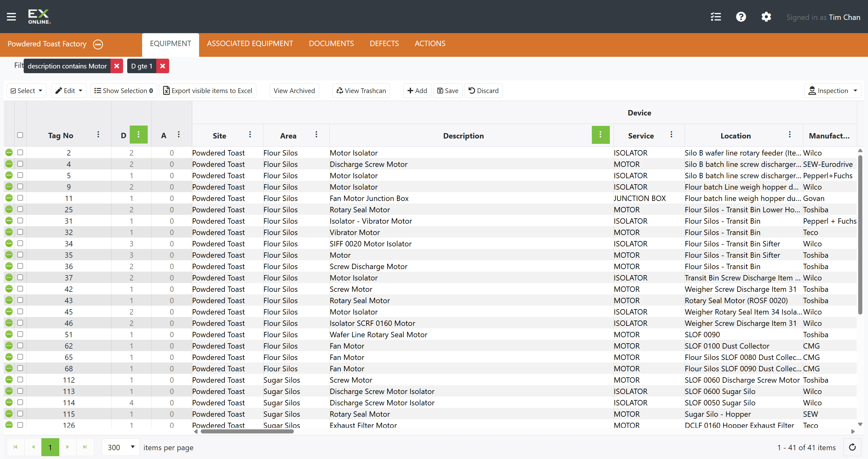868x459 pixels.
Task: Open the items per page dropdown
Action: pos(121,447)
